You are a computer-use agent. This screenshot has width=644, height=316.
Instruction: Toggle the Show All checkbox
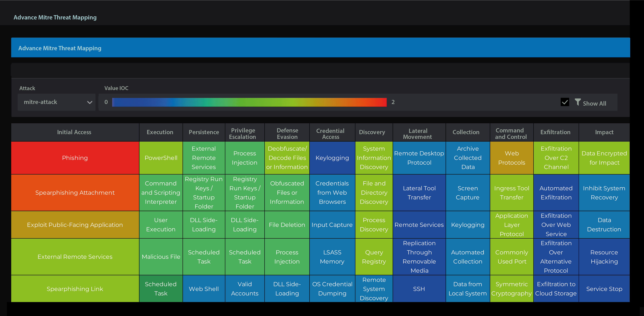pyautogui.click(x=565, y=102)
